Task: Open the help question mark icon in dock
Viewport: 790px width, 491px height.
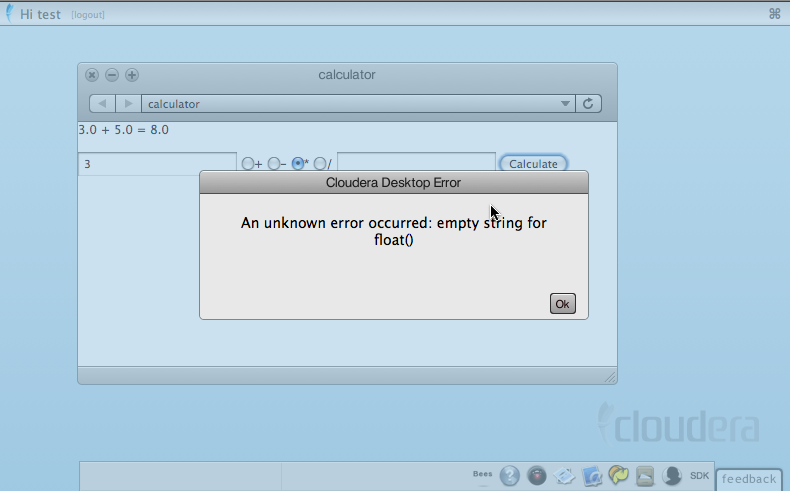Action: 510,476
